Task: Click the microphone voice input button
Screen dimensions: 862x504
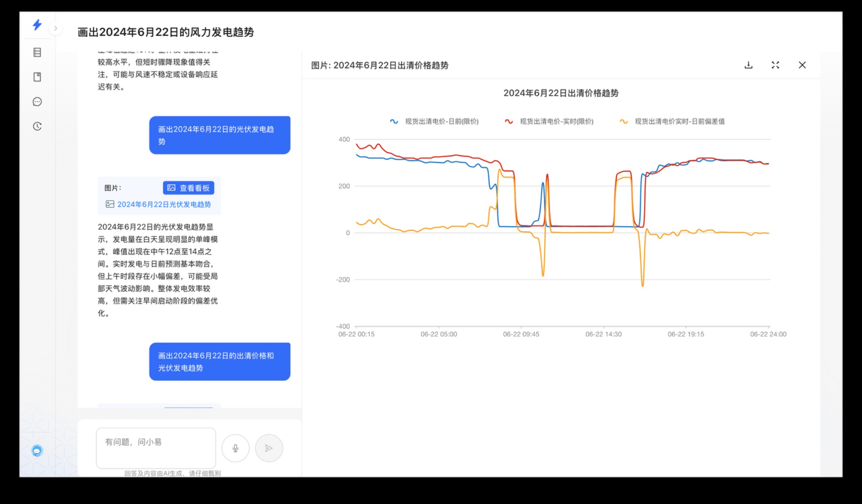Action: tap(235, 448)
